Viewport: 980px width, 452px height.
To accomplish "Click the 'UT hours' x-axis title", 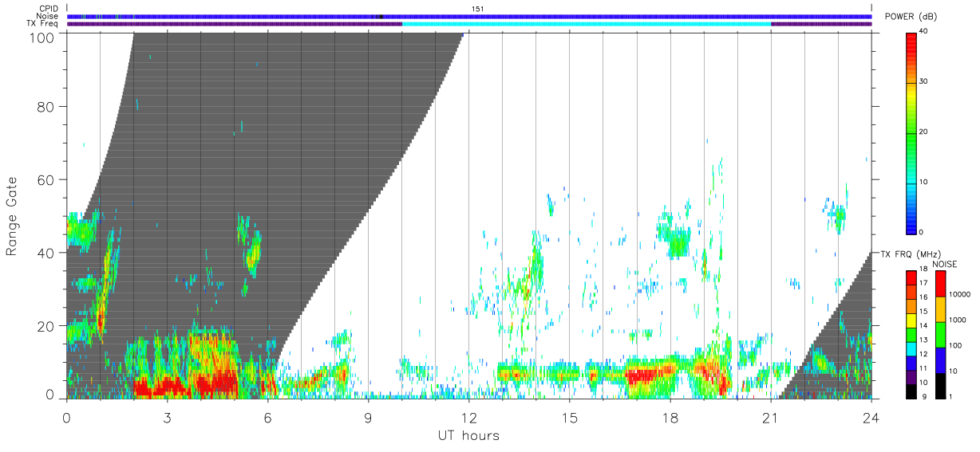I will [x=468, y=436].
